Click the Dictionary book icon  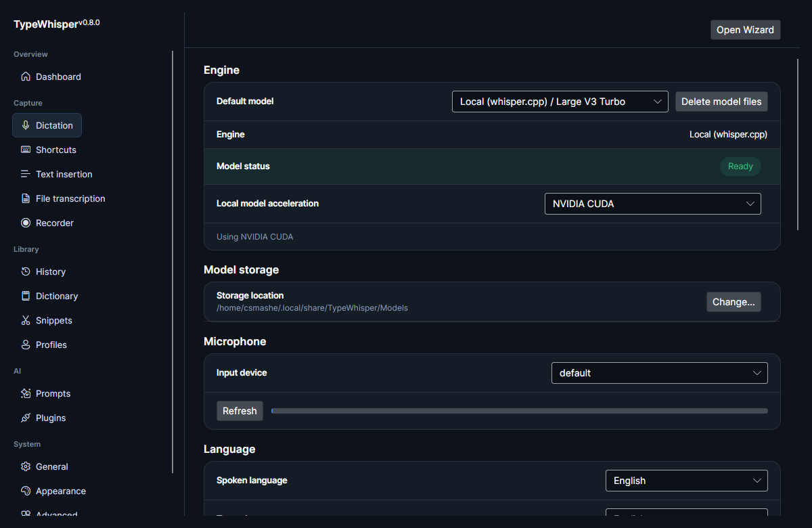(26, 296)
